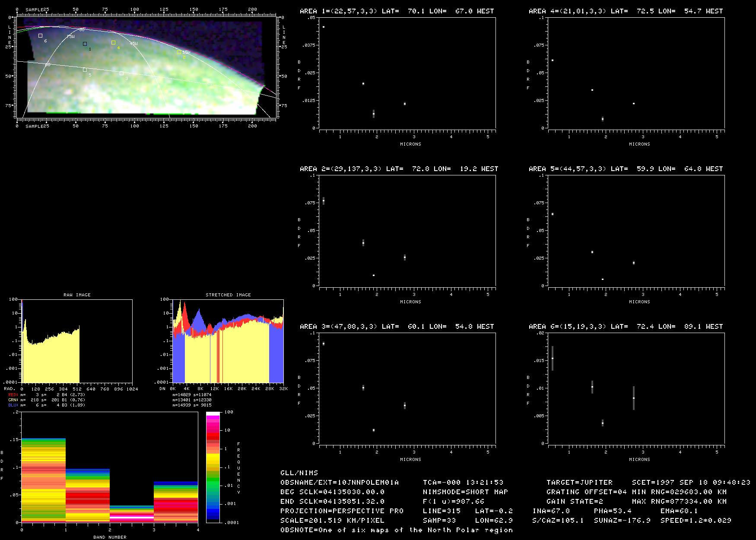Viewport: 756px width, 540px height.
Task: Click the area 3 square marker on the image
Action: pyautogui.click(x=121, y=73)
